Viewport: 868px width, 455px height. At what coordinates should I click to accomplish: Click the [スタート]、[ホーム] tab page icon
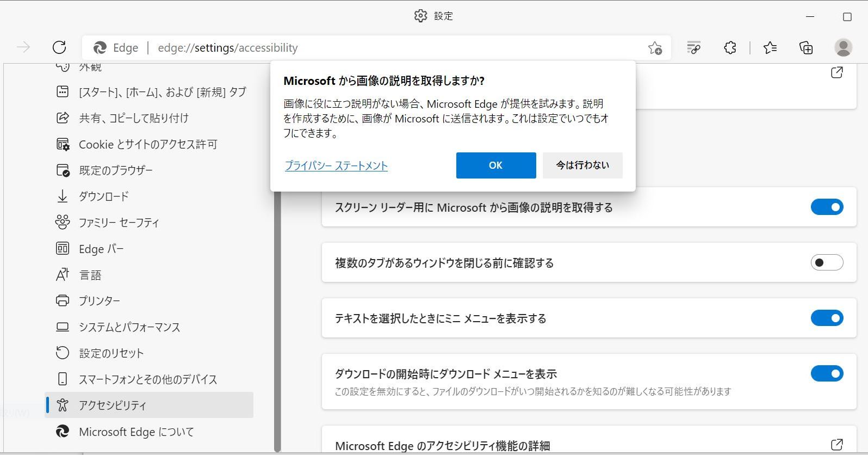[x=63, y=91]
